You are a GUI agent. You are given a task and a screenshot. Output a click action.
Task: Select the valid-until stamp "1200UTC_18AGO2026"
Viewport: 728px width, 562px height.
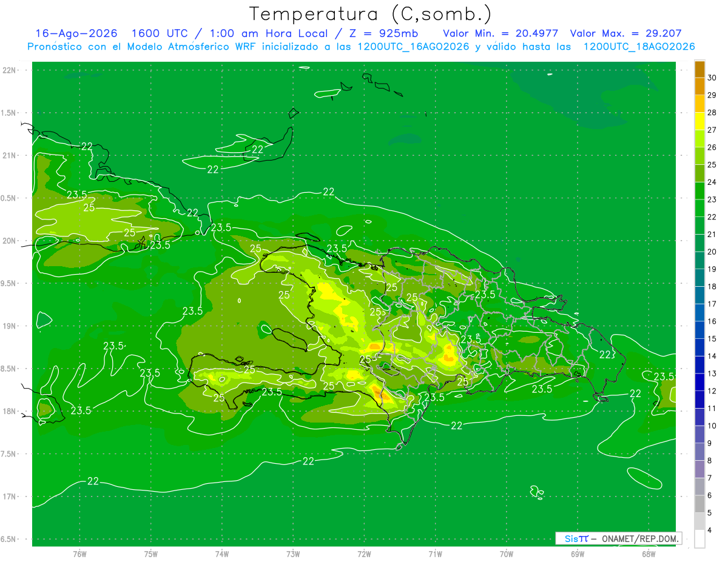pos(639,47)
